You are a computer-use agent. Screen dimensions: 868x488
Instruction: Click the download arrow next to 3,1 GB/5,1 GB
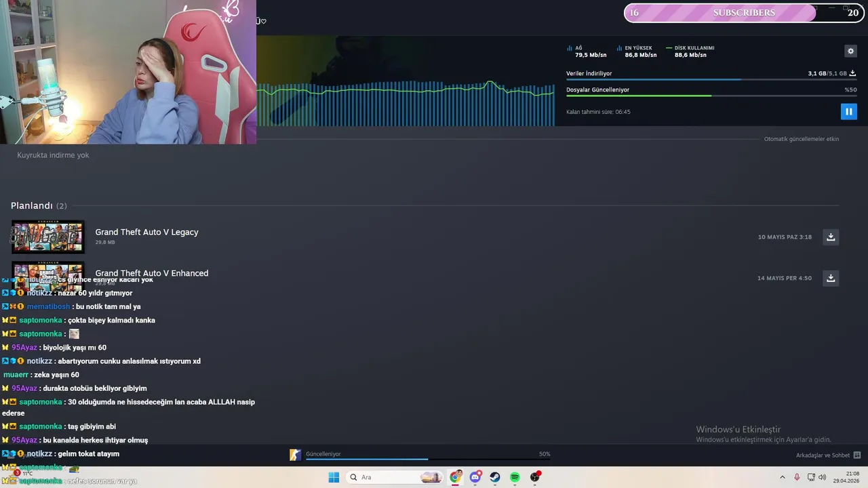(852, 73)
